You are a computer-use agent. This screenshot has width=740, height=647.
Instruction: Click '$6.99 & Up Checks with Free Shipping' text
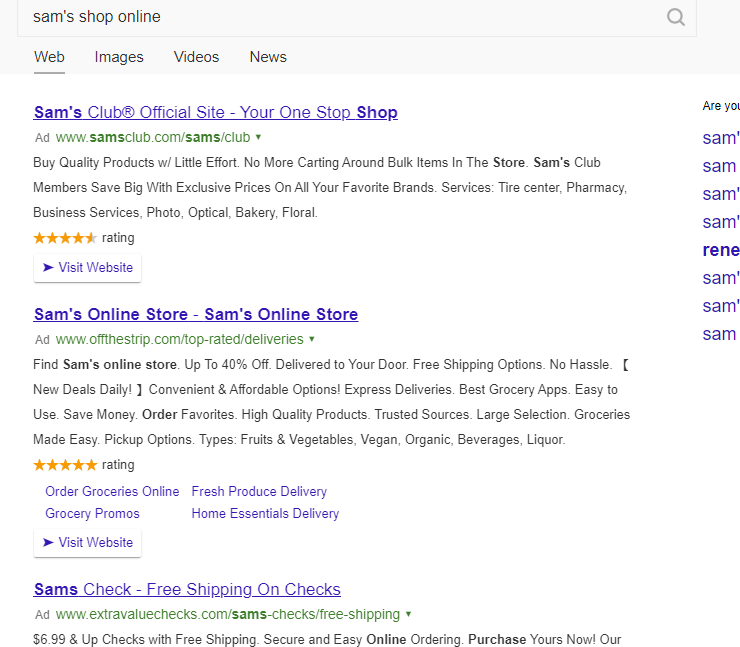pos(145,639)
